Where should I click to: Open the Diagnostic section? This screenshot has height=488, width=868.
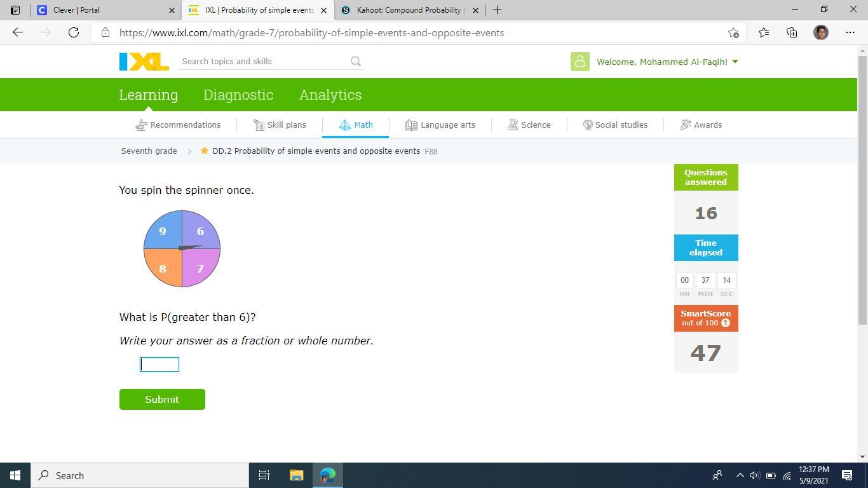[x=238, y=95]
